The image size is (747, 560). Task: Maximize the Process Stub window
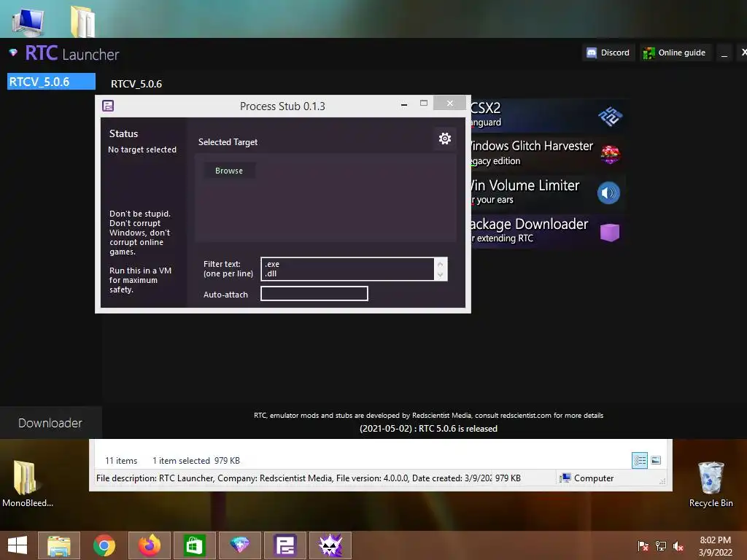point(424,103)
